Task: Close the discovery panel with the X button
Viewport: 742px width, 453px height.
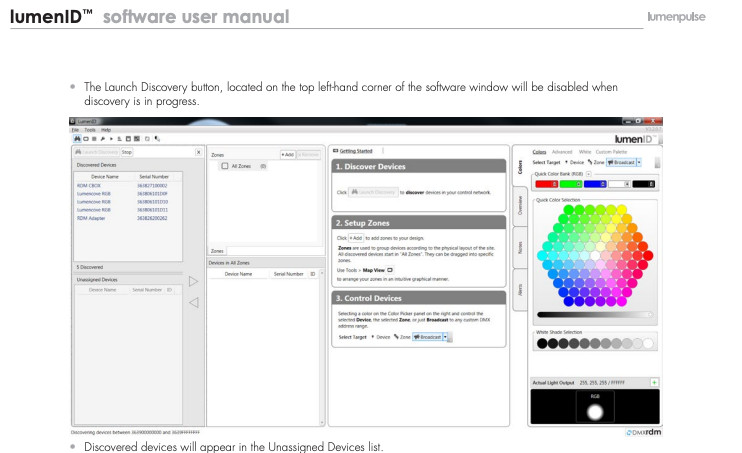Action: click(x=198, y=152)
